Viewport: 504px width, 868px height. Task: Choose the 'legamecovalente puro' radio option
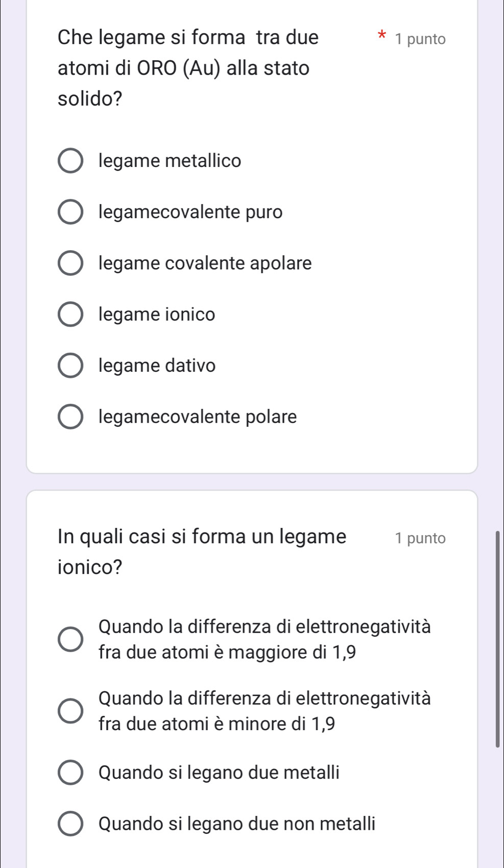click(x=70, y=212)
